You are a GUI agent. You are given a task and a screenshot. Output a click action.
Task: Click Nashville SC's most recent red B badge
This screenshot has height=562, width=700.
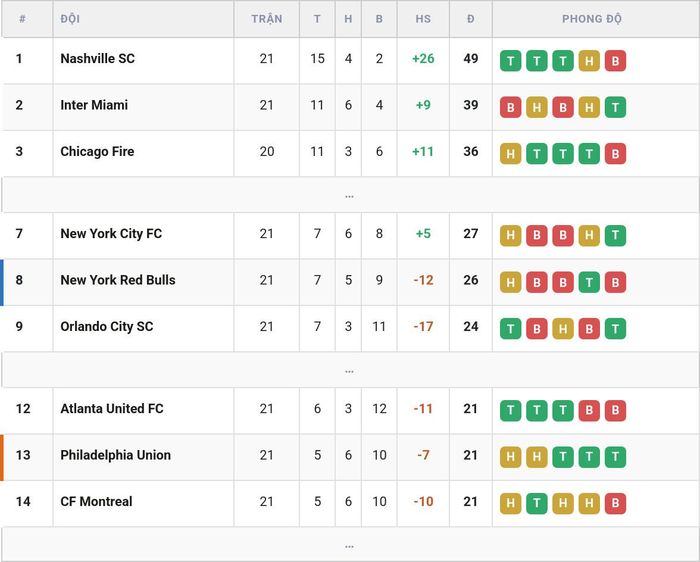[615, 61]
